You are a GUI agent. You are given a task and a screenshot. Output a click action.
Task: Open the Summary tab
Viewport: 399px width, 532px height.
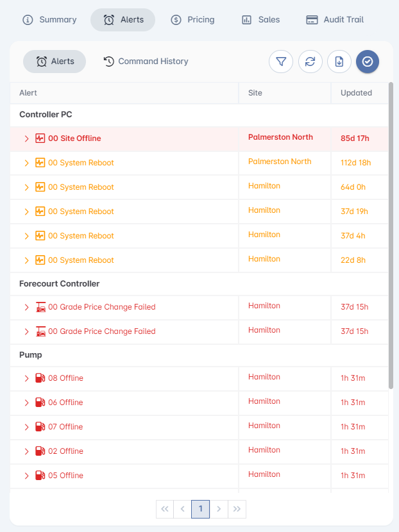(x=49, y=20)
